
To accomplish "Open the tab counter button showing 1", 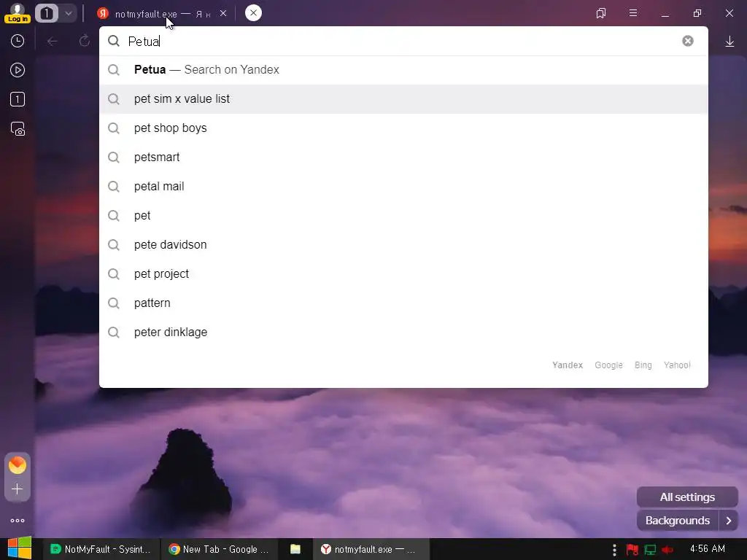I will click(x=47, y=13).
